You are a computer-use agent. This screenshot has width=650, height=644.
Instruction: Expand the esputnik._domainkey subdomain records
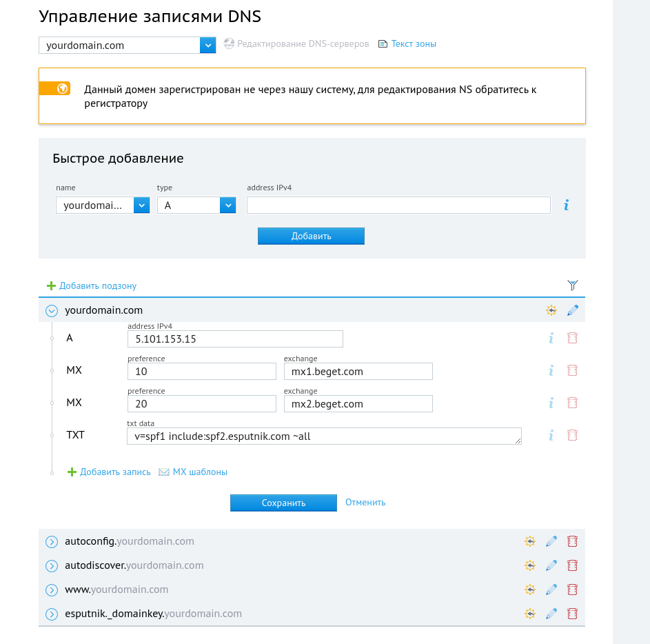51,614
